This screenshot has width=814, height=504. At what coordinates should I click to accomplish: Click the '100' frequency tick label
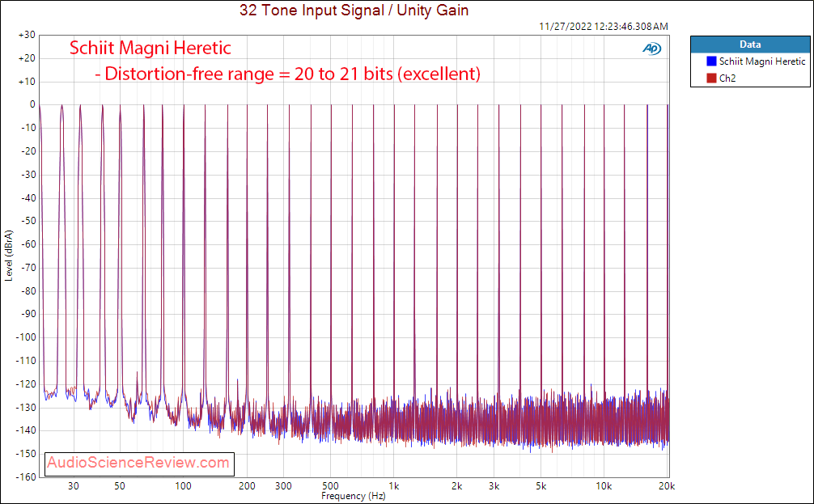183,486
